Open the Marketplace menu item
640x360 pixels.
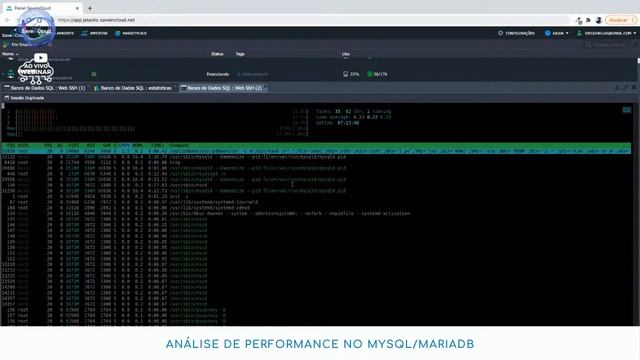tap(131, 33)
